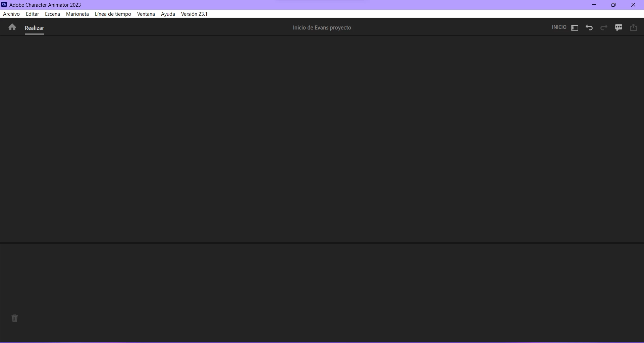
Task: Undo the last action
Action: 589,28
